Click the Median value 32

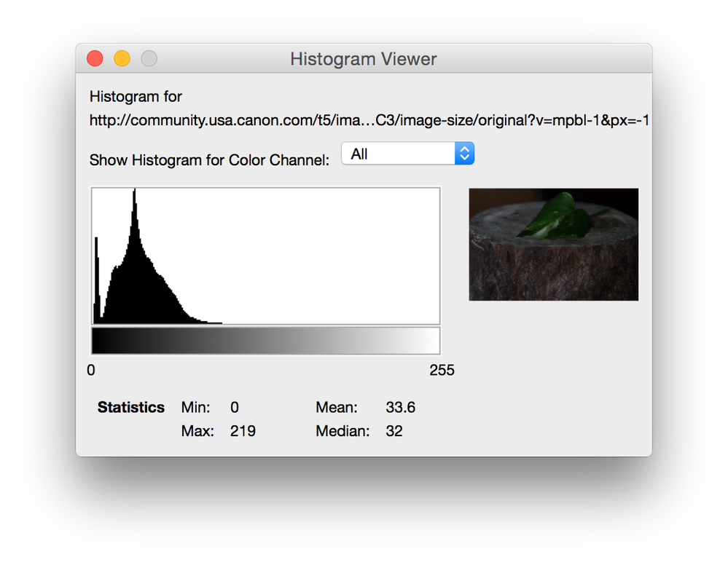394,431
